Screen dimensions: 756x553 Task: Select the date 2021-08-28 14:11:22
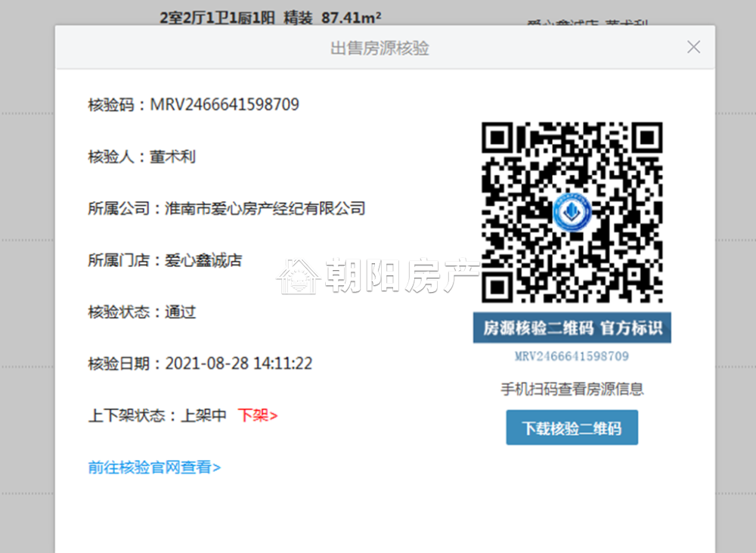239,363
